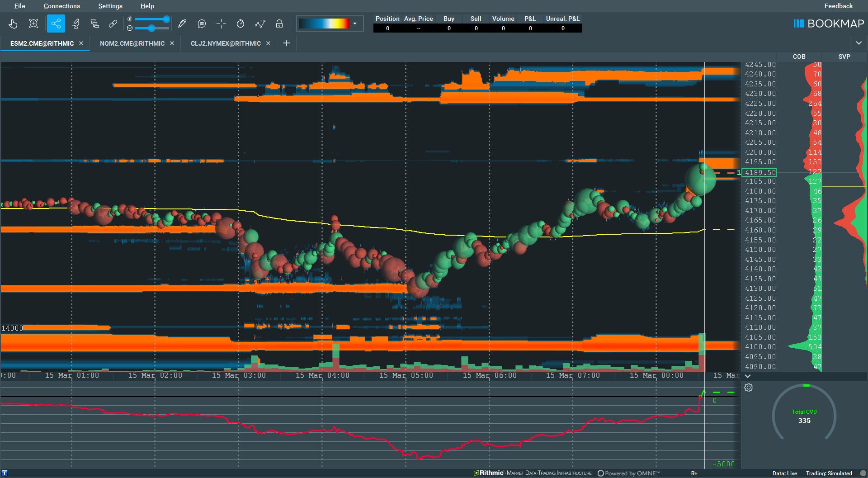Click the Data: Live status
The width and height of the screenshot is (868, 478).
pyautogui.click(x=784, y=473)
